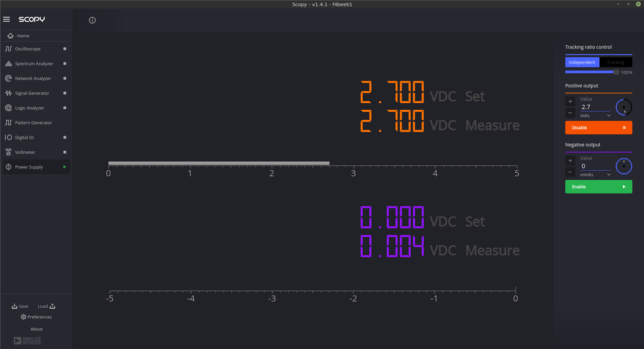Click the positive voltage gauge bar
644x349 pixels.
click(219, 163)
